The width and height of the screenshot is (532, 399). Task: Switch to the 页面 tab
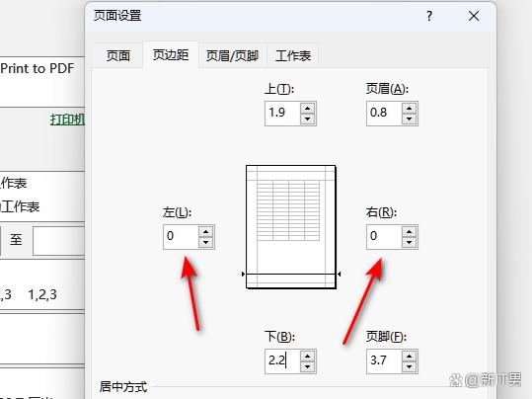point(118,55)
